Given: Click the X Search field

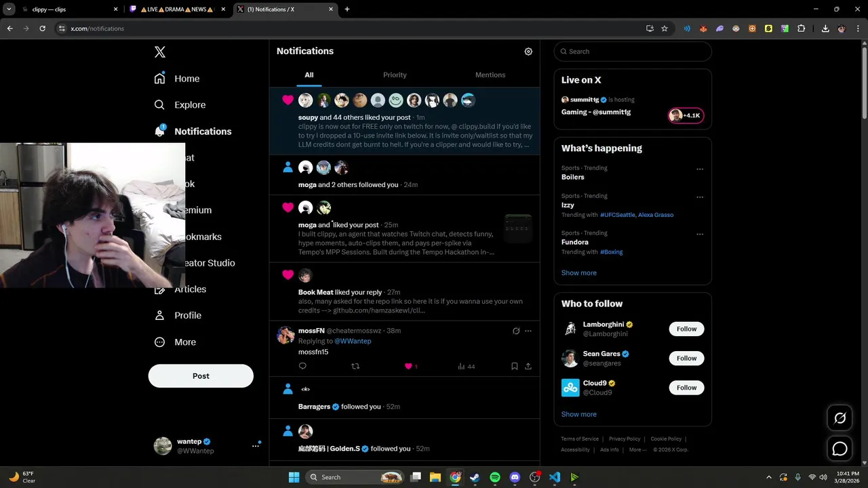Looking at the screenshot, I should click(x=633, y=52).
